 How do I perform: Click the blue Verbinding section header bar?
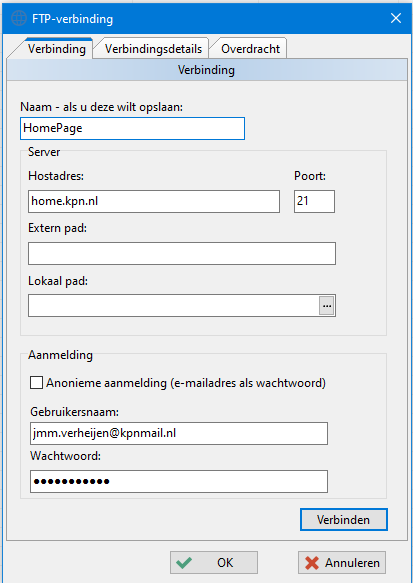coord(207,70)
